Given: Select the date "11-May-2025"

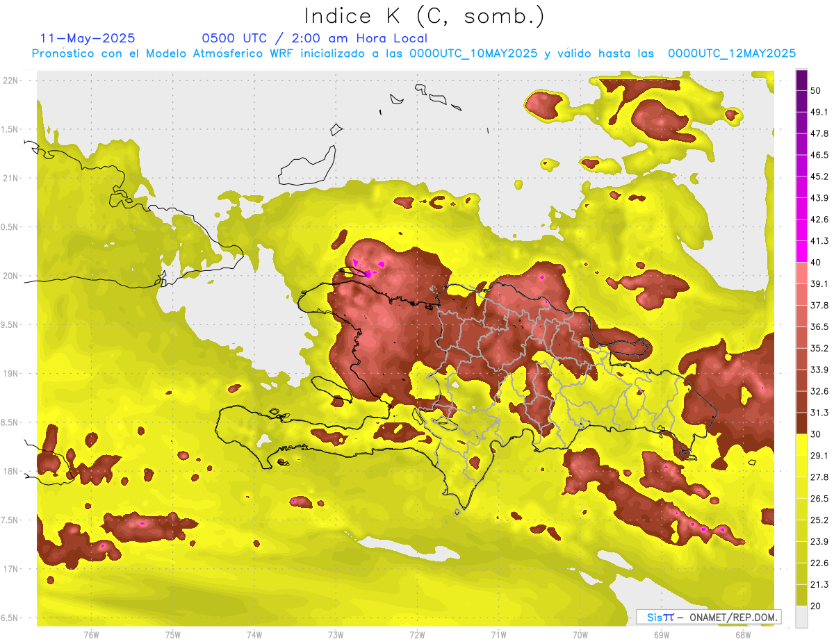Looking at the screenshot, I should (x=88, y=38).
